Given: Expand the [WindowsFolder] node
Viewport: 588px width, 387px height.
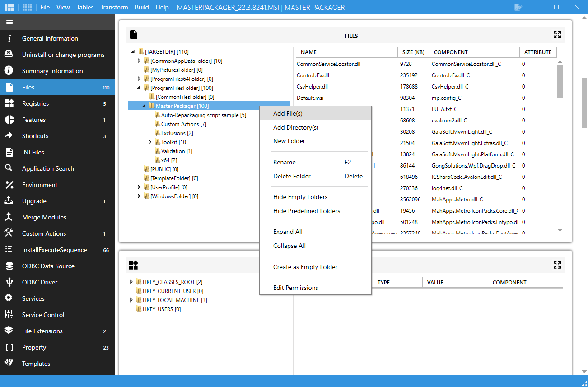Looking at the screenshot, I should (x=139, y=196).
